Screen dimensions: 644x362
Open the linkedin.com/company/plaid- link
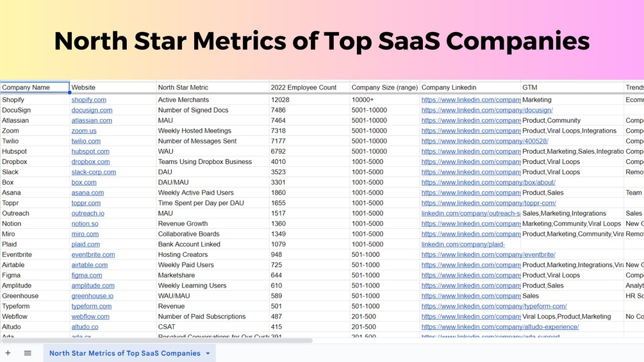[x=463, y=244]
